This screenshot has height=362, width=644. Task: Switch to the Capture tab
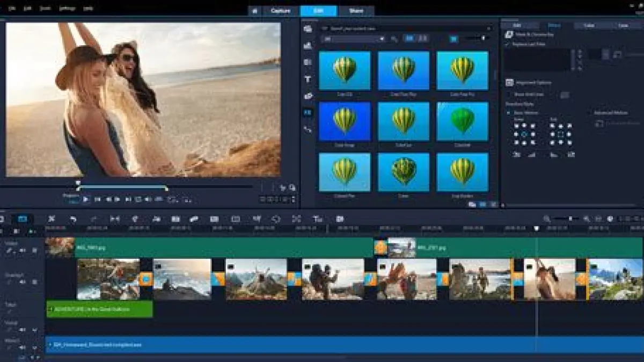pyautogui.click(x=281, y=11)
